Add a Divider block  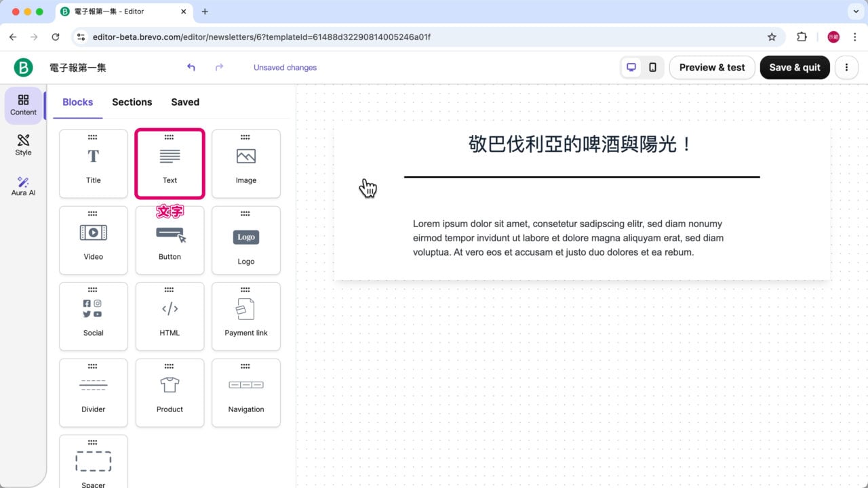(x=93, y=392)
